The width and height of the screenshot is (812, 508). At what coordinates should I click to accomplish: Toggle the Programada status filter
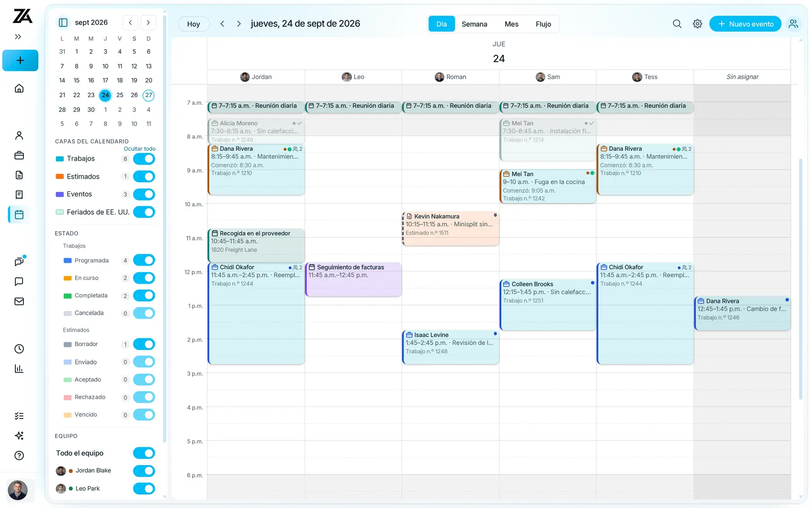(144, 261)
